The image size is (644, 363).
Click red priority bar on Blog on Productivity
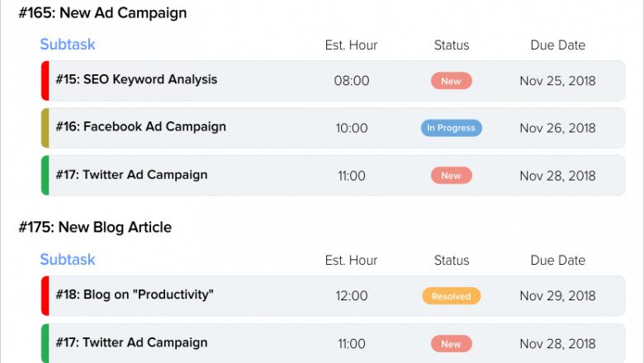[45, 295]
